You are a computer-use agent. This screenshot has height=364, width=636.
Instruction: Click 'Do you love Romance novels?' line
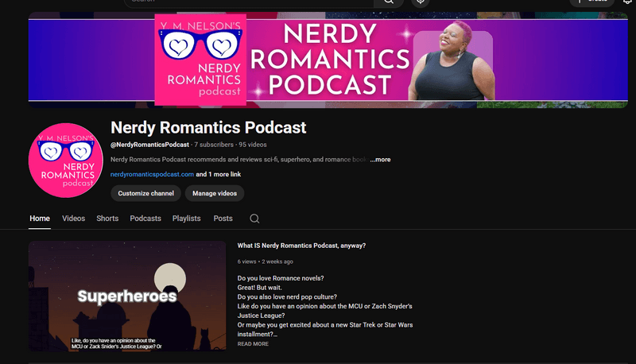coord(281,278)
